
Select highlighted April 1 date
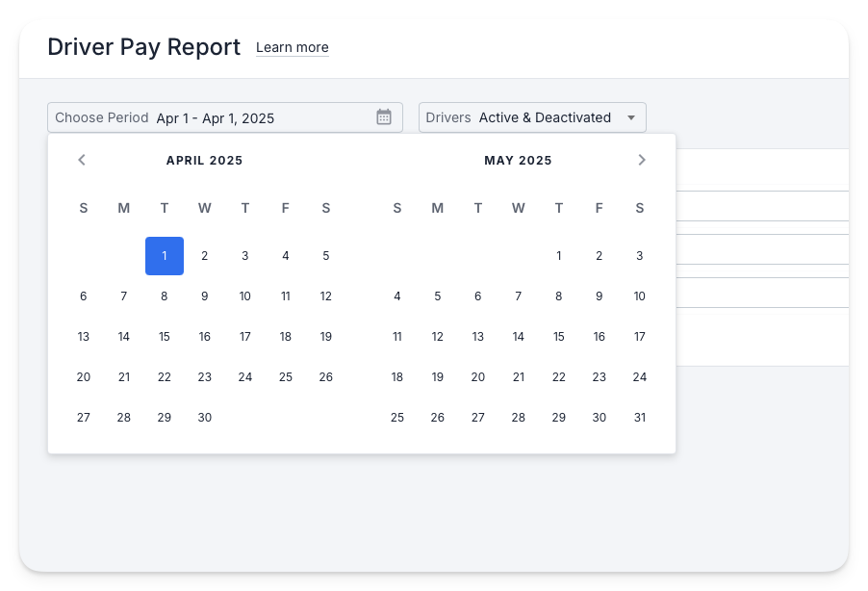coord(165,256)
